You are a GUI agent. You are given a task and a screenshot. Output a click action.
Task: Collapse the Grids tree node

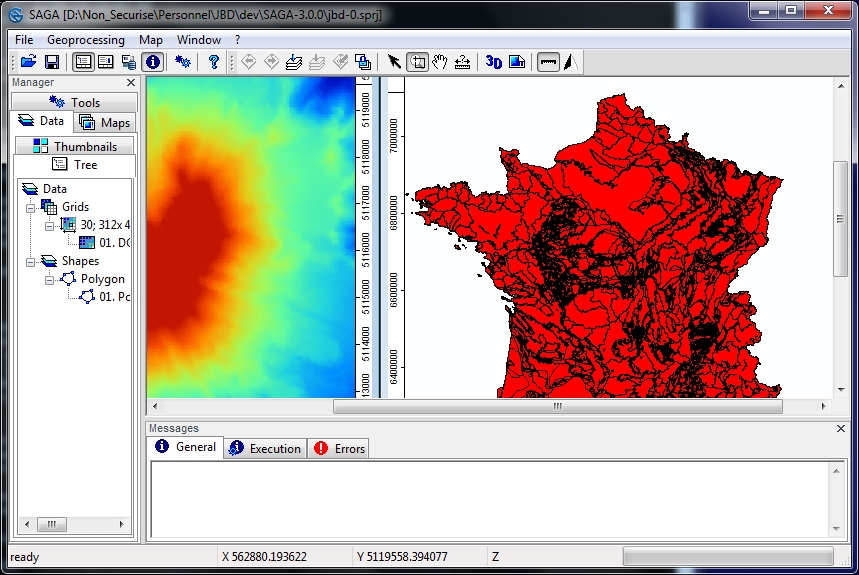(x=31, y=207)
